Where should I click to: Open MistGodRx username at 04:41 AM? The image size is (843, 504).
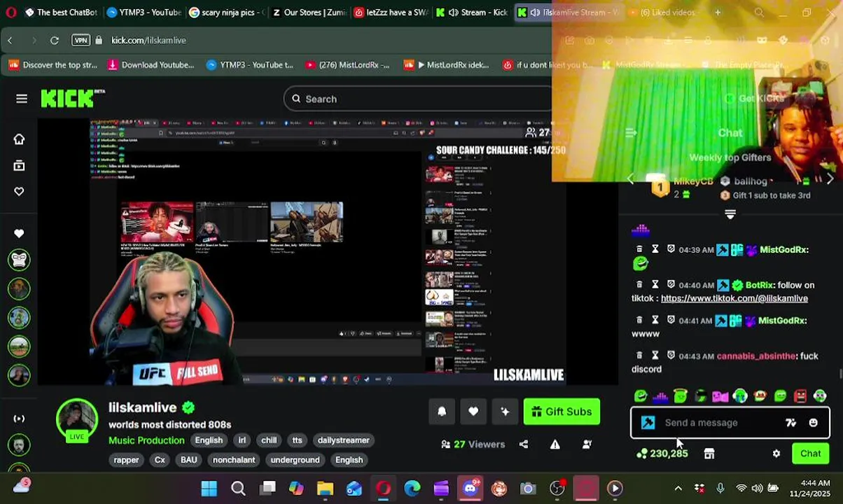782,321
